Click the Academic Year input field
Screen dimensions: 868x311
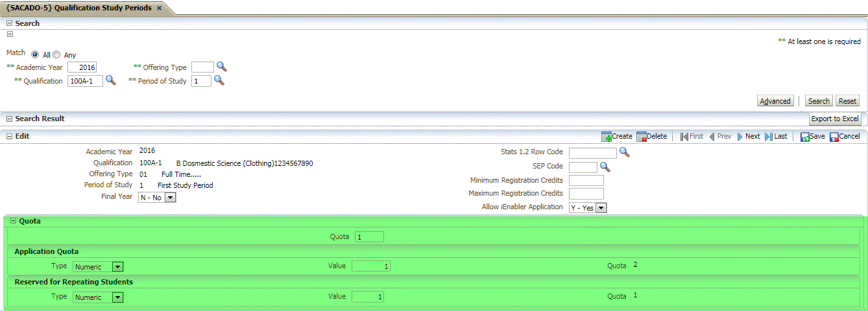tap(82, 67)
